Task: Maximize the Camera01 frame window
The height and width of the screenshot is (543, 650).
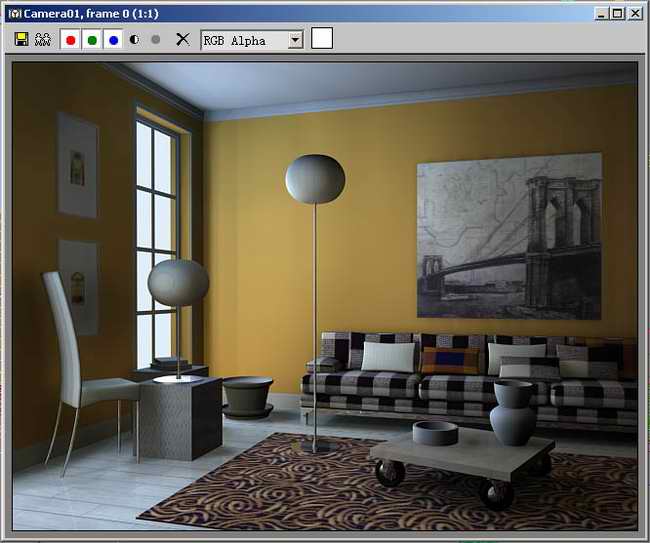Action: pyautogui.click(x=617, y=14)
